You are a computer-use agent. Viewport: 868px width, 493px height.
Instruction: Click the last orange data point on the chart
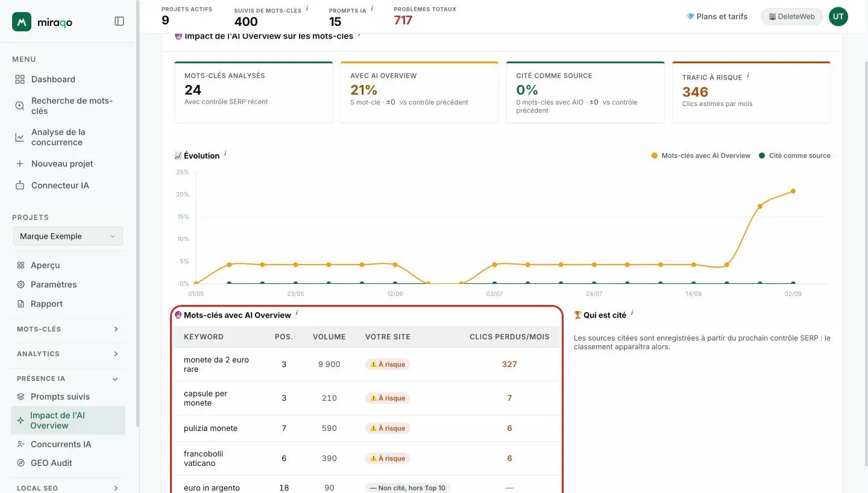pos(793,191)
